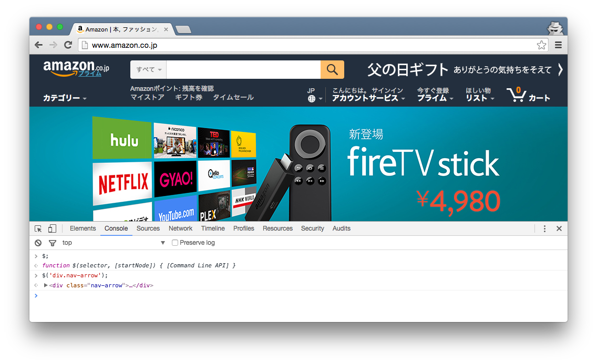Switch to the Elements tab
Image resolution: width=597 pixels, height=364 pixels.
pos(83,228)
